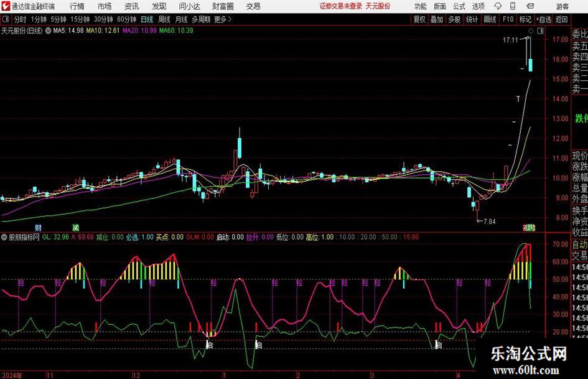Switch to 15分钟 period
The width and height of the screenshot is (588, 379).
pos(80,19)
